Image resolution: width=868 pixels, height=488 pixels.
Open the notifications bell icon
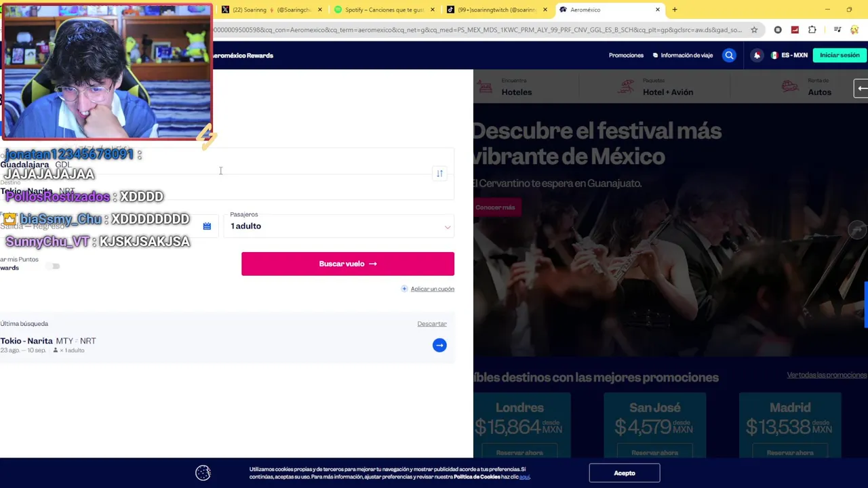(x=757, y=56)
